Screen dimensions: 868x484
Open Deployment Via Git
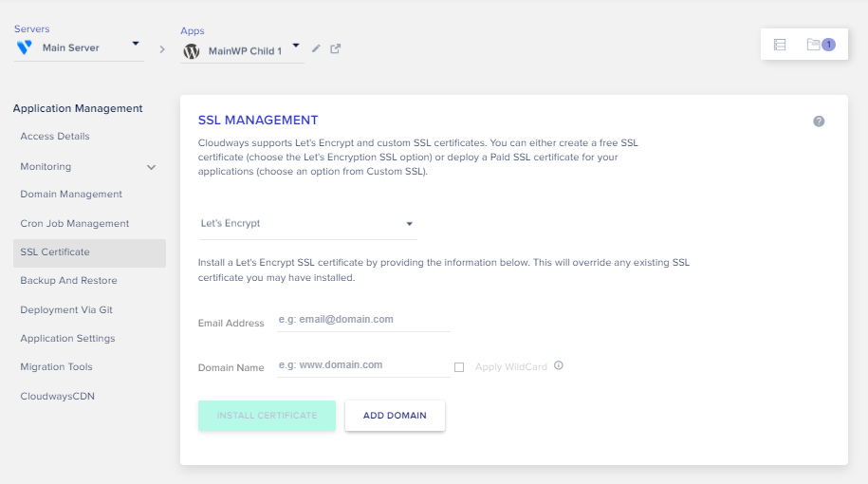[66, 310]
